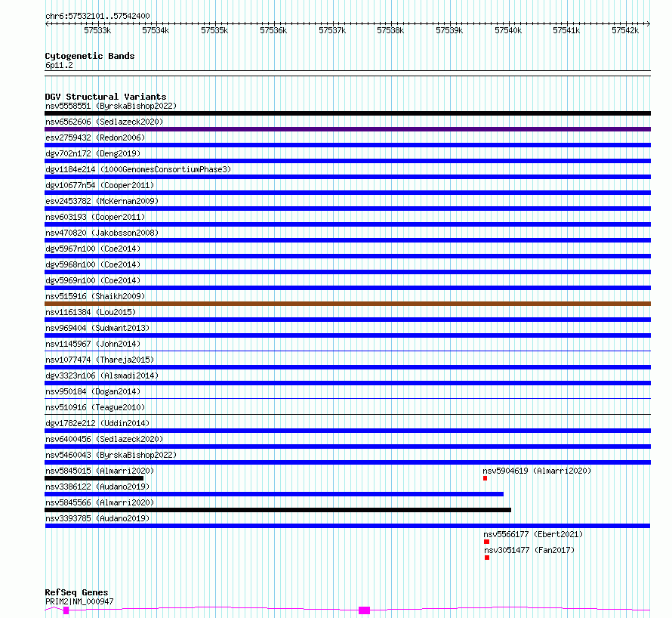Open nsv5566177 (Ebert2021) label
The image size is (672, 618).
(x=533, y=534)
